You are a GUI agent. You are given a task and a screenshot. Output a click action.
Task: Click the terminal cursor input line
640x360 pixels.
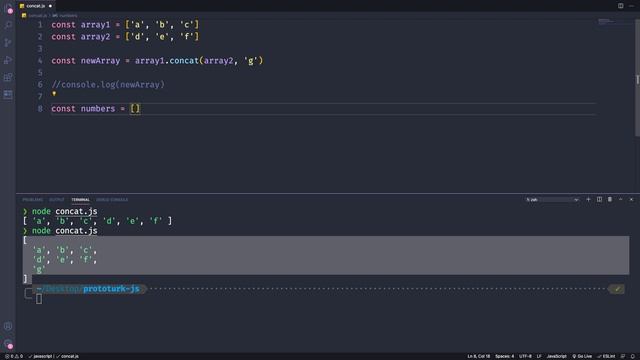(x=39, y=299)
